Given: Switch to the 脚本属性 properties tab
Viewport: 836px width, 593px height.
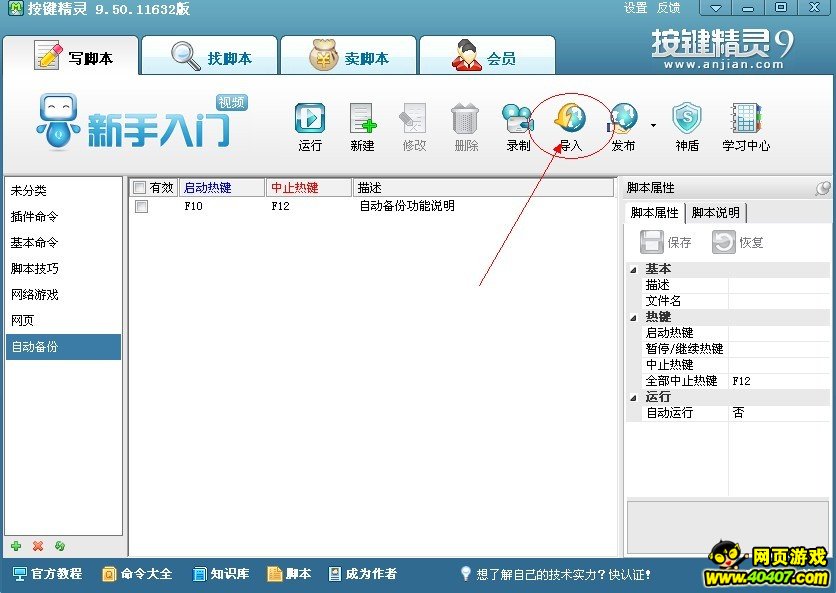Looking at the screenshot, I should pos(654,213).
